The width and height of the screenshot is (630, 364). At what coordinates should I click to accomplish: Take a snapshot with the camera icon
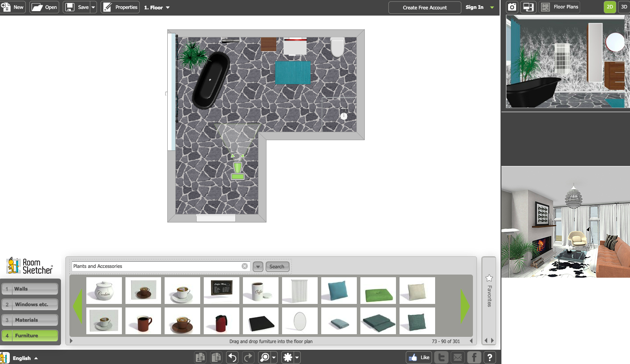[513, 7]
